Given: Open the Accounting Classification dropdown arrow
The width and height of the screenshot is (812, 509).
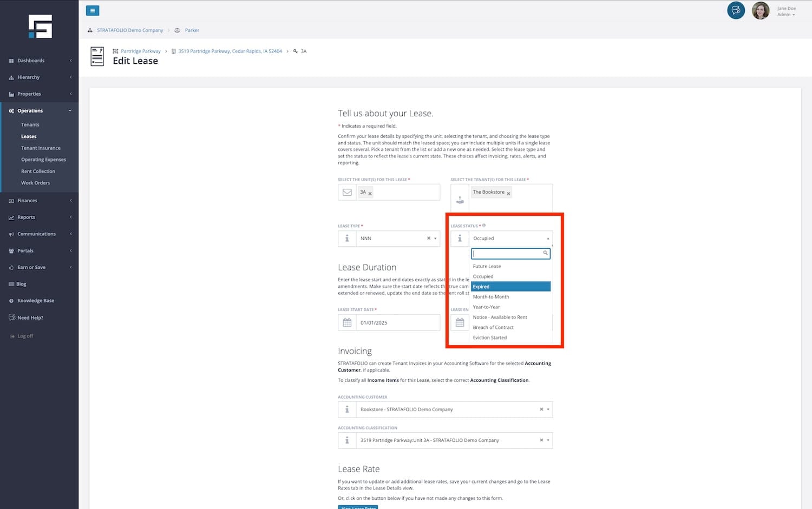Looking at the screenshot, I should [548, 440].
